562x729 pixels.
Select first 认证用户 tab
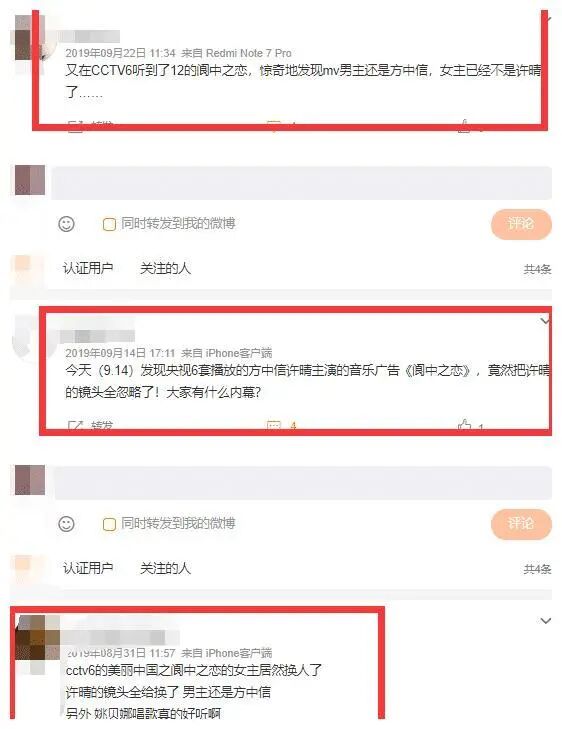(x=88, y=268)
